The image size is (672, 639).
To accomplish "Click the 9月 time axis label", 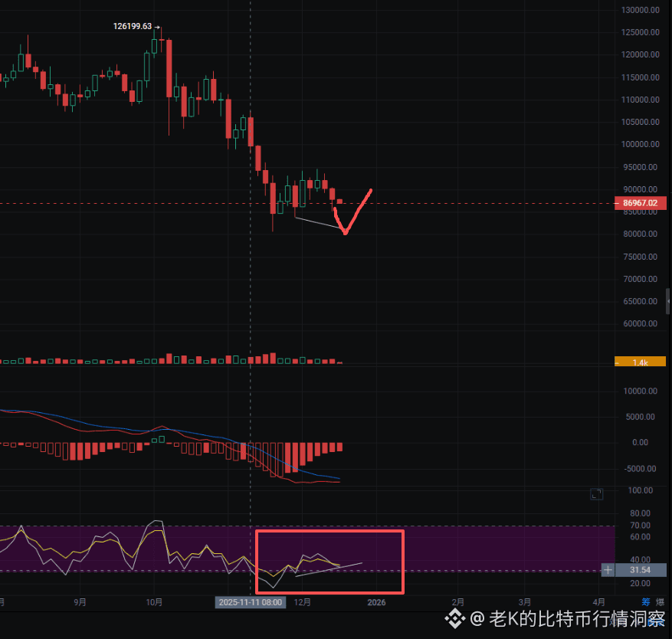I will point(80,602).
